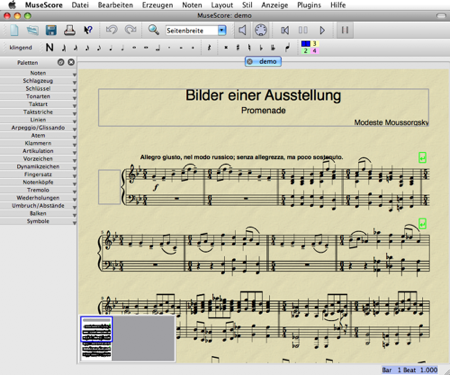Open the MuseScore application menu

(x=44, y=5)
